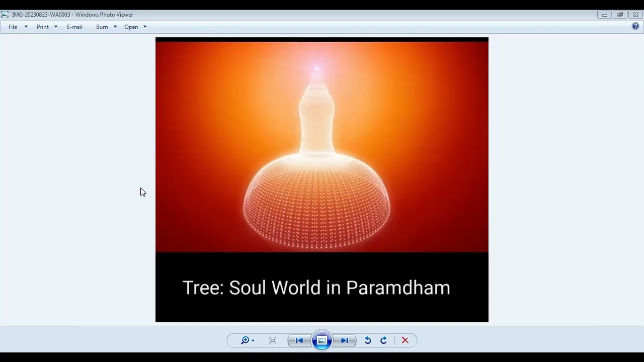Start the slide show
The image size is (644, 362).
[322, 340]
